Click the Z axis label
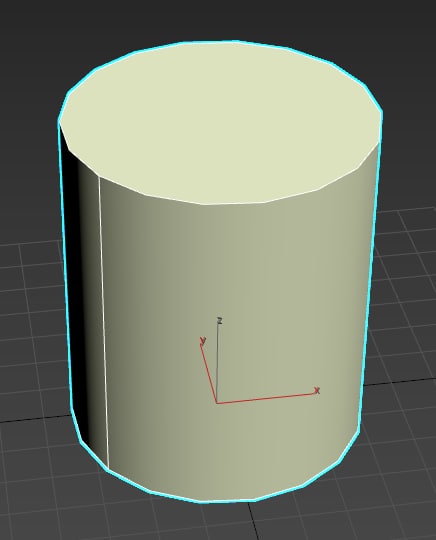This screenshot has width=436, height=540. 220,321
